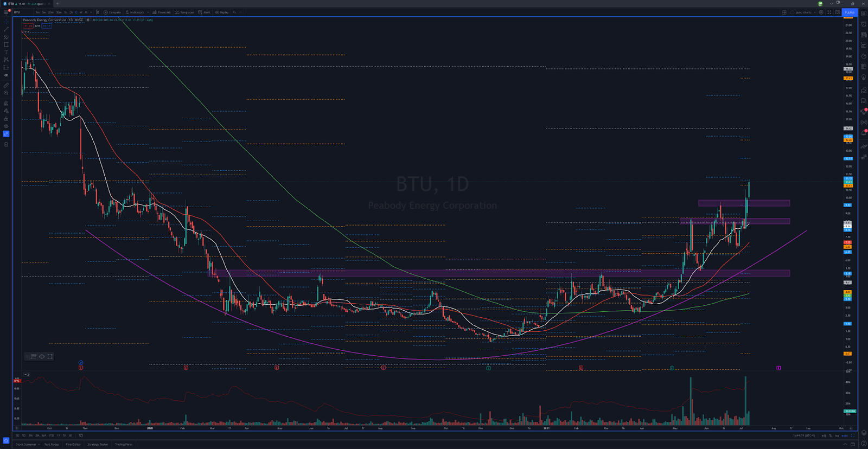Set date range to 5Y
Screen dimensions: 868x449
[65, 435]
